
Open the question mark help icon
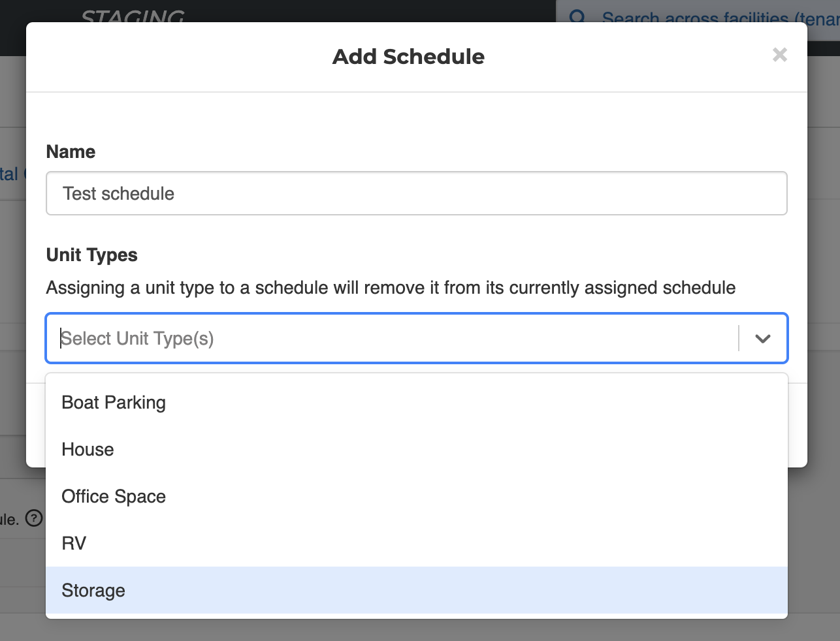(x=34, y=518)
